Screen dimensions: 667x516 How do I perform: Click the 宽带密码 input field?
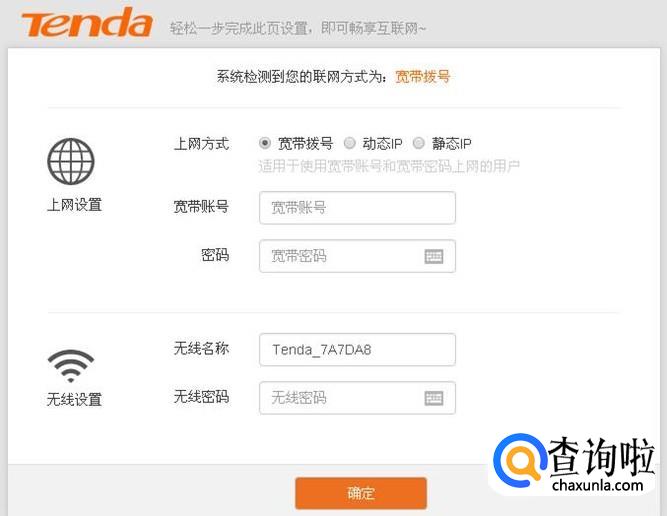coord(357,256)
